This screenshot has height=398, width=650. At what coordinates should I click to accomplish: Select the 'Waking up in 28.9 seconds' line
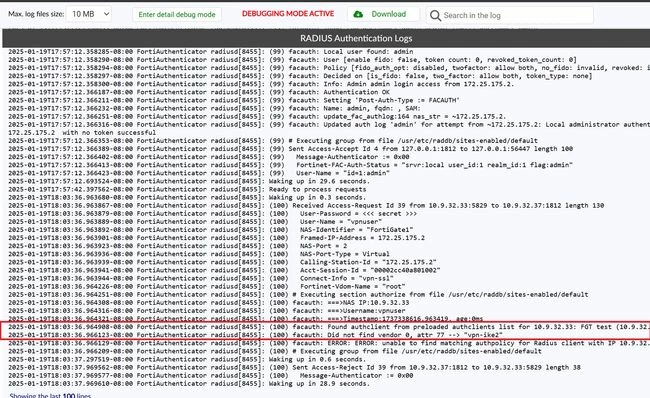coord(189,384)
